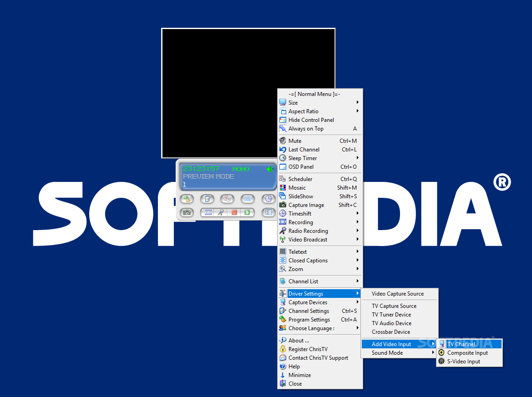This screenshot has width=532, height=397.
Task: Expand the Channel List submenu arrow
Action: coord(358,281)
